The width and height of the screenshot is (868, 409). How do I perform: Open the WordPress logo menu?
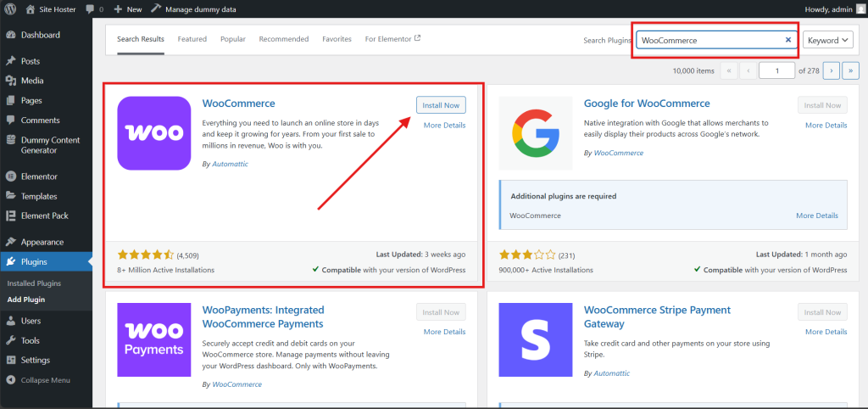point(10,8)
